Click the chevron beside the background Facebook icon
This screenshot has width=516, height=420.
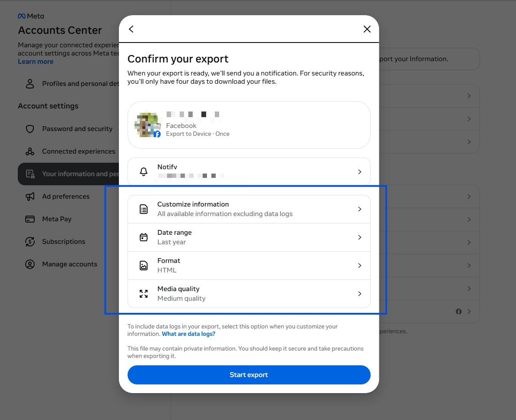click(469, 312)
